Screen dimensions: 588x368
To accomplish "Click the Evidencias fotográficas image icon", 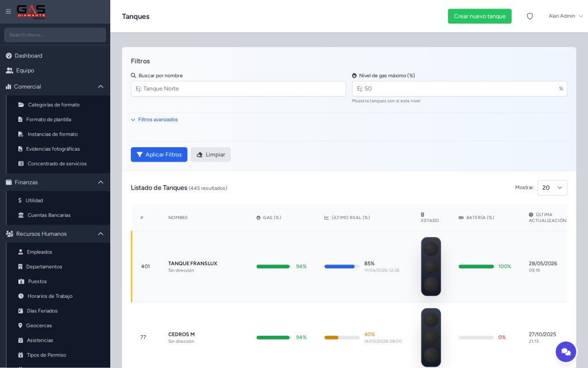I will (x=20, y=149).
